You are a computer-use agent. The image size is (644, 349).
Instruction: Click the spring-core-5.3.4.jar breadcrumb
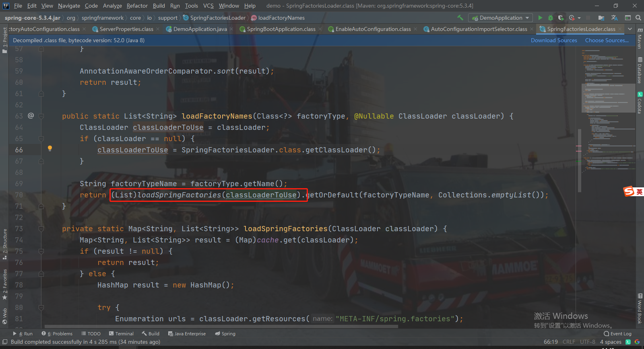(x=33, y=18)
